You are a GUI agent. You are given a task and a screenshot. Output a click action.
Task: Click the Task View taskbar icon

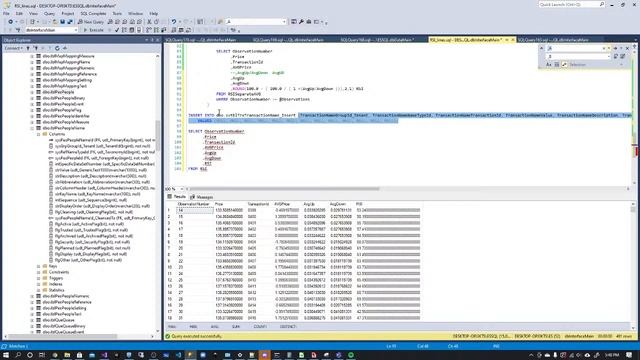42,355
